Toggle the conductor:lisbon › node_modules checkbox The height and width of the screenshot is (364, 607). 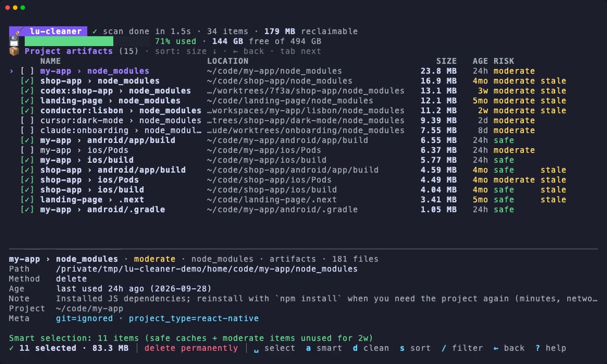pyautogui.click(x=27, y=111)
